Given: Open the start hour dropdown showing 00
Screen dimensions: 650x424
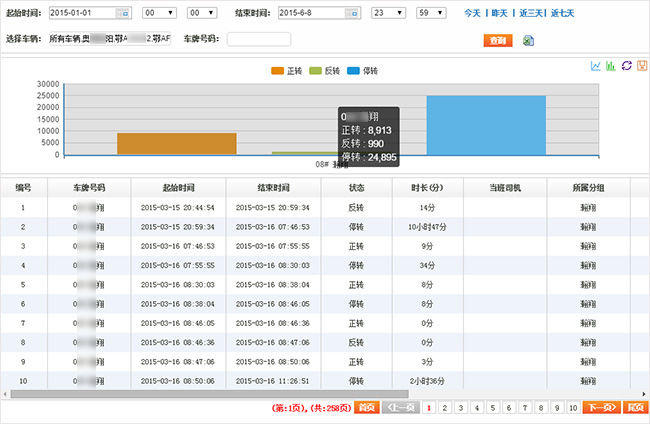Looking at the screenshot, I should point(159,13).
